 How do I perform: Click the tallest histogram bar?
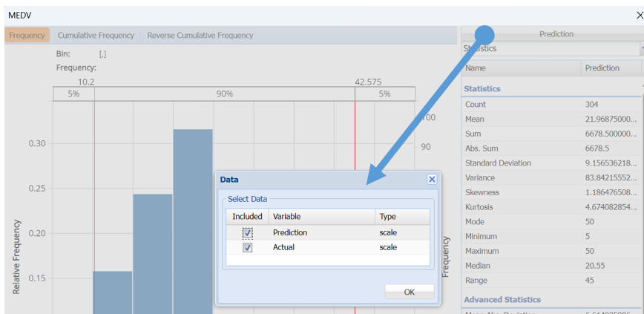click(193, 223)
